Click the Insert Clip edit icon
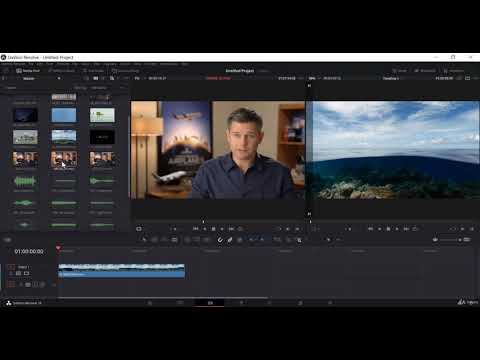The height and width of the screenshot is (360, 480). (x=187, y=239)
